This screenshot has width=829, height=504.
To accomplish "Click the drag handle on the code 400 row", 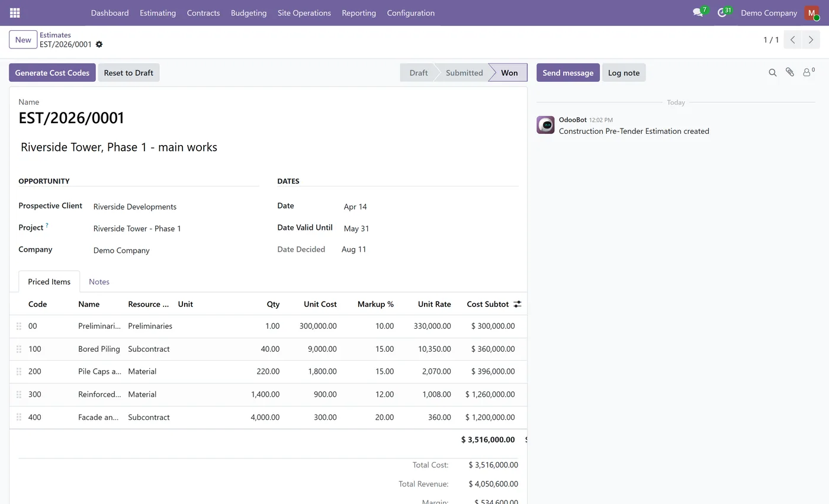I will [19, 418].
